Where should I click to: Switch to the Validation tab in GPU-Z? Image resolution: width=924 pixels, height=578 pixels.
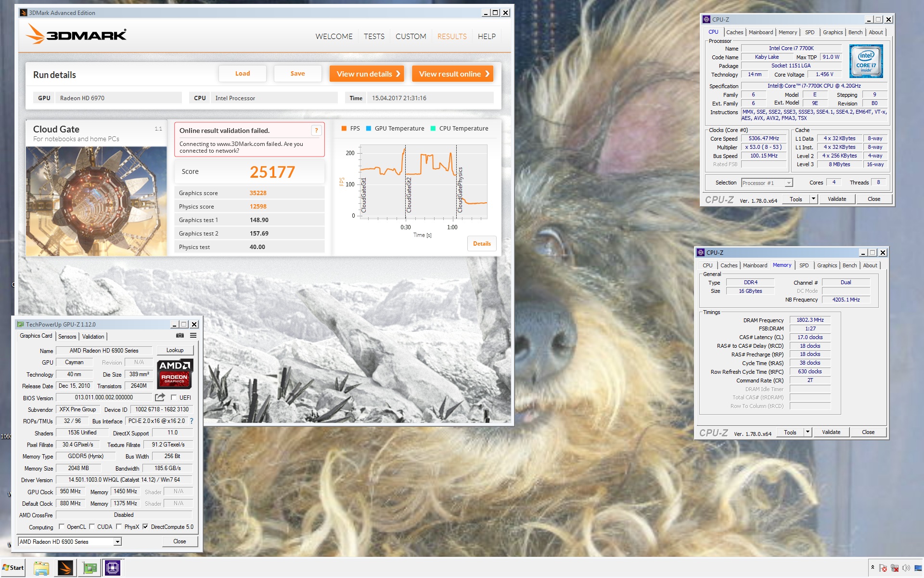point(93,336)
